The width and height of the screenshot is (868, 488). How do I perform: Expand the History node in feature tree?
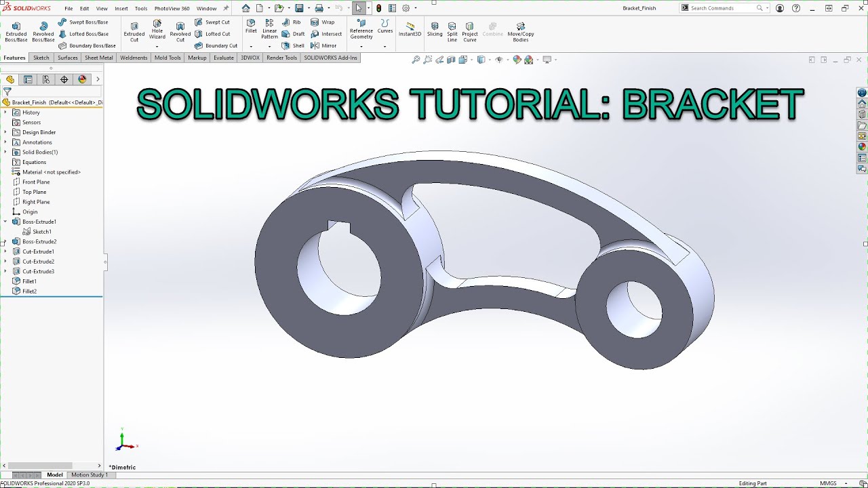click(5, 113)
